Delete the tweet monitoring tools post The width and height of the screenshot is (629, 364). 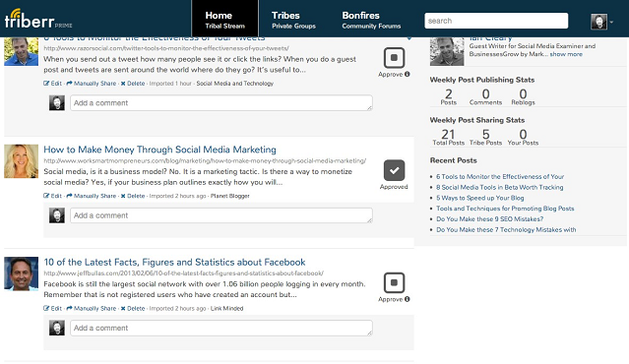click(x=133, y=84)
